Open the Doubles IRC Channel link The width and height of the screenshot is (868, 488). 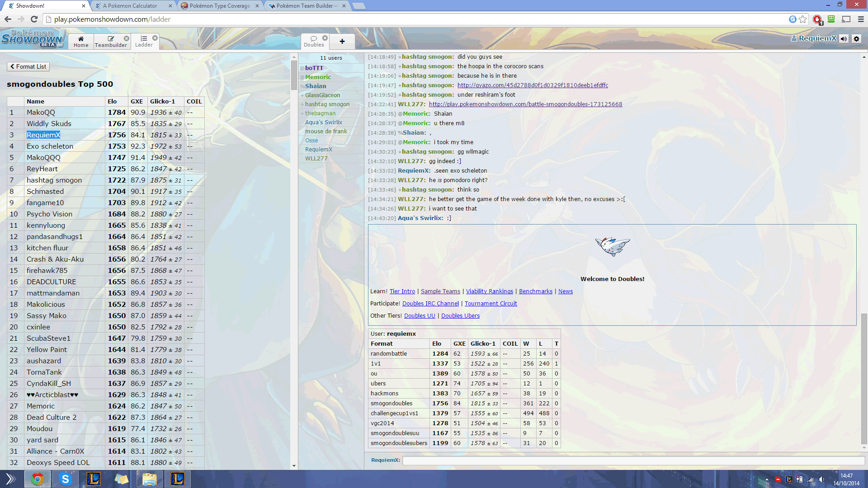pos(430,304)
